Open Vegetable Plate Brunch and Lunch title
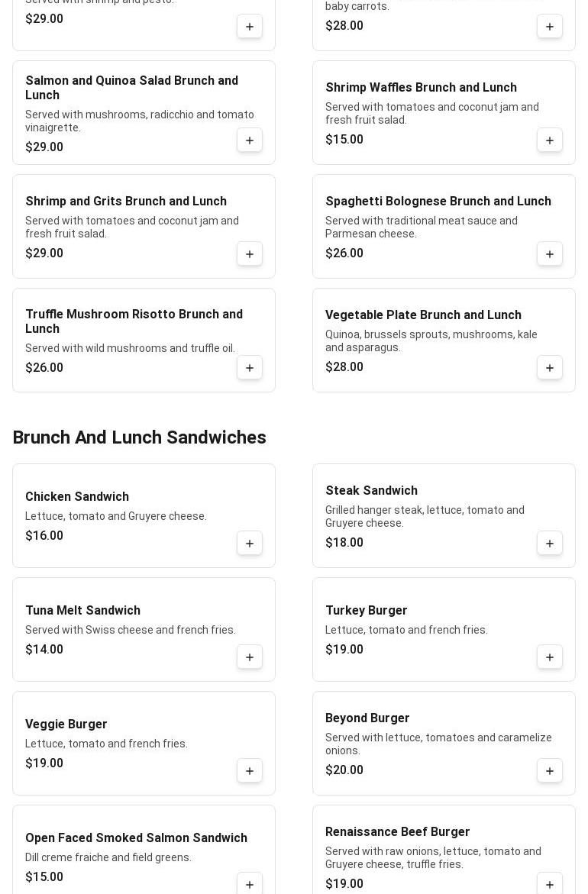 (x=423, y=315)
